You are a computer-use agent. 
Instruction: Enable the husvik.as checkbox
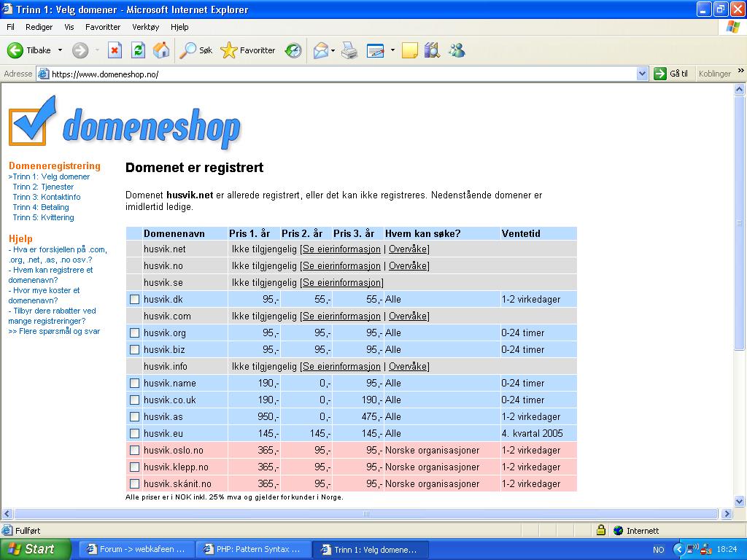click(135, 416)
